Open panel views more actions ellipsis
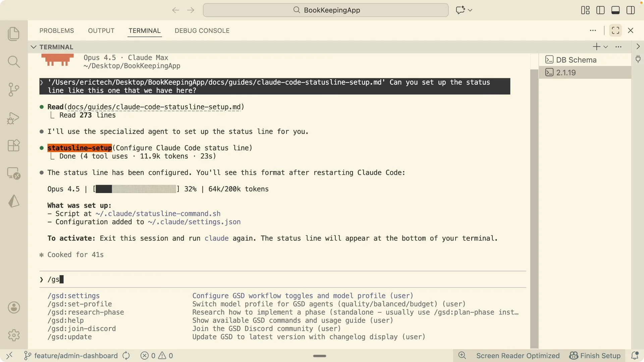 [593, 31]
